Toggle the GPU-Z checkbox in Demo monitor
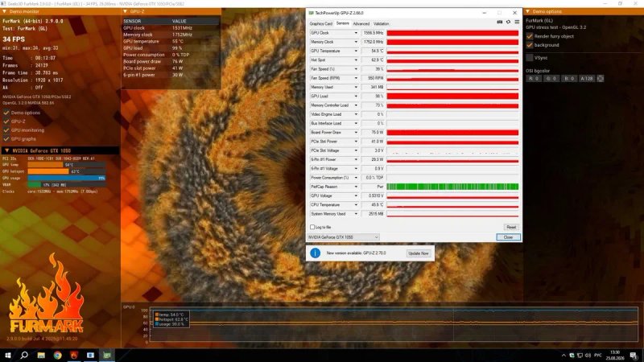Viewport: 644px width, 362px height. [6, 121]
